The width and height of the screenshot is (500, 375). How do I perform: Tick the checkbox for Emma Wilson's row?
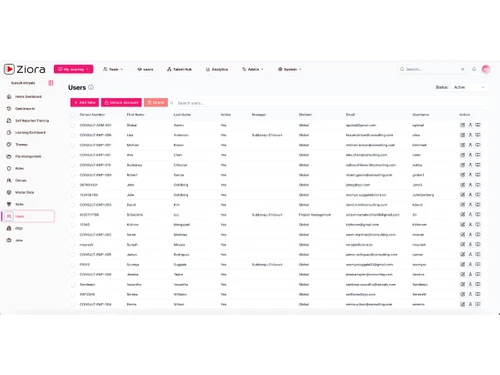73,304
